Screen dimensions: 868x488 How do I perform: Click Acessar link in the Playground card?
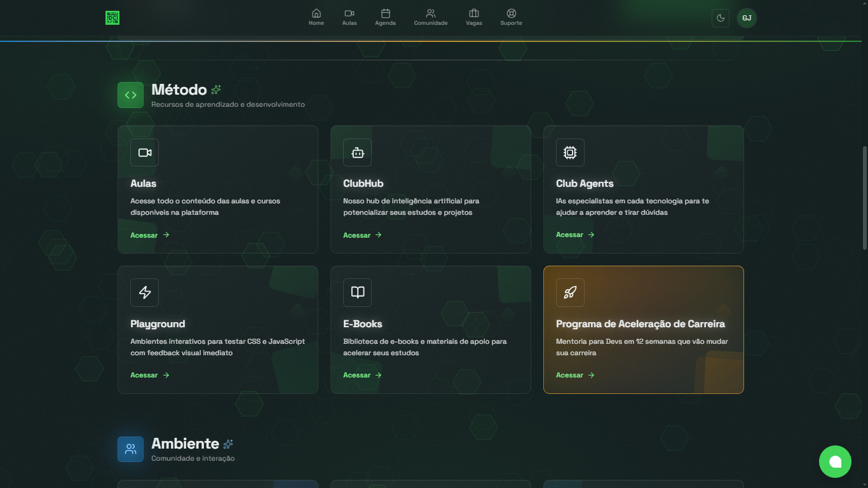[x=150, y=376]
